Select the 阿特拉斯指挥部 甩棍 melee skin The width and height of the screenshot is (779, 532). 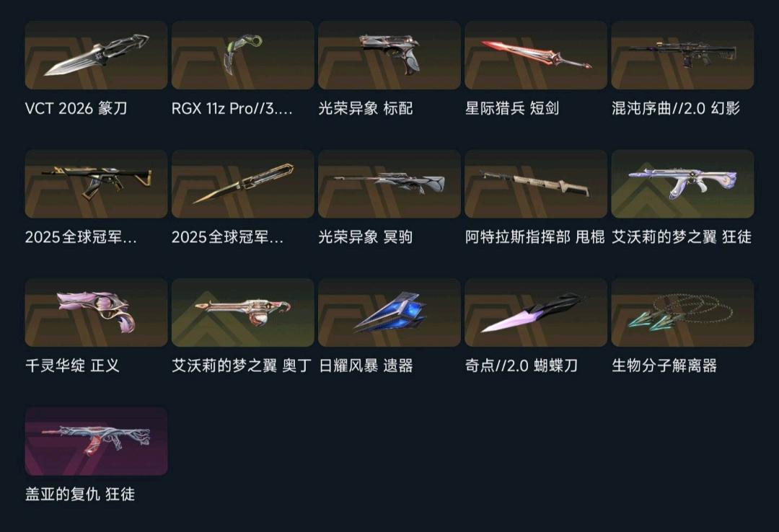[x=535, y=184]
